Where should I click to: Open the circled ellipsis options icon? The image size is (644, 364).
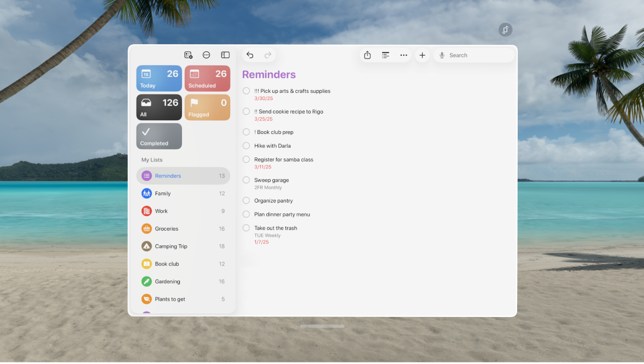tap(207, 55)
